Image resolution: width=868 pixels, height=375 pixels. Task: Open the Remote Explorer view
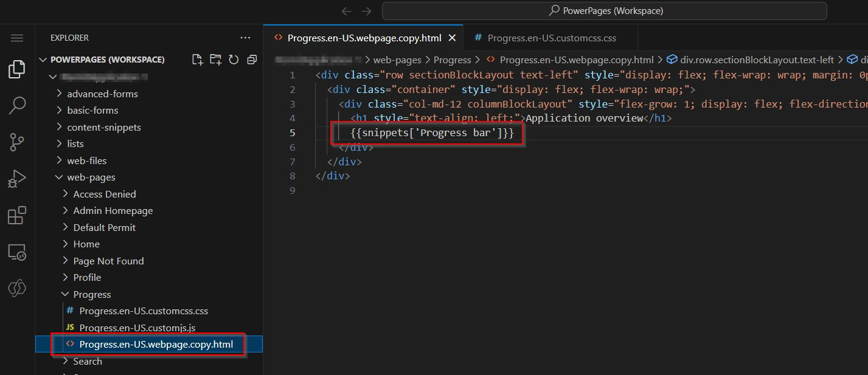click(17, 252)
